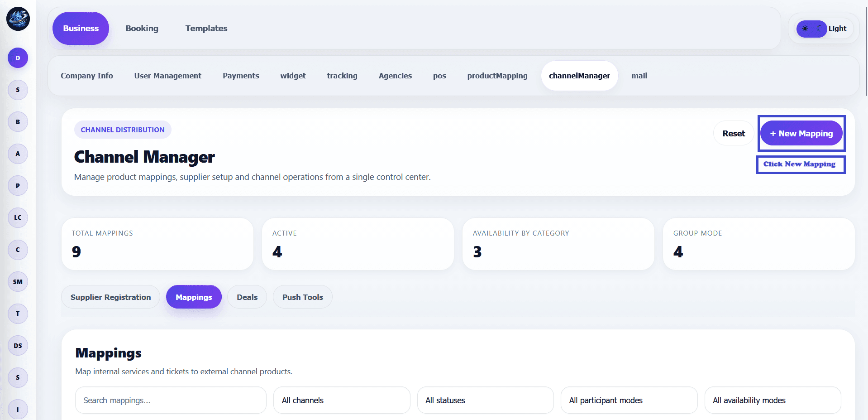Open the DS sidebar item
Image resolution: width=868 pixels, height=420 pixels.
click(x=18, y=346)
